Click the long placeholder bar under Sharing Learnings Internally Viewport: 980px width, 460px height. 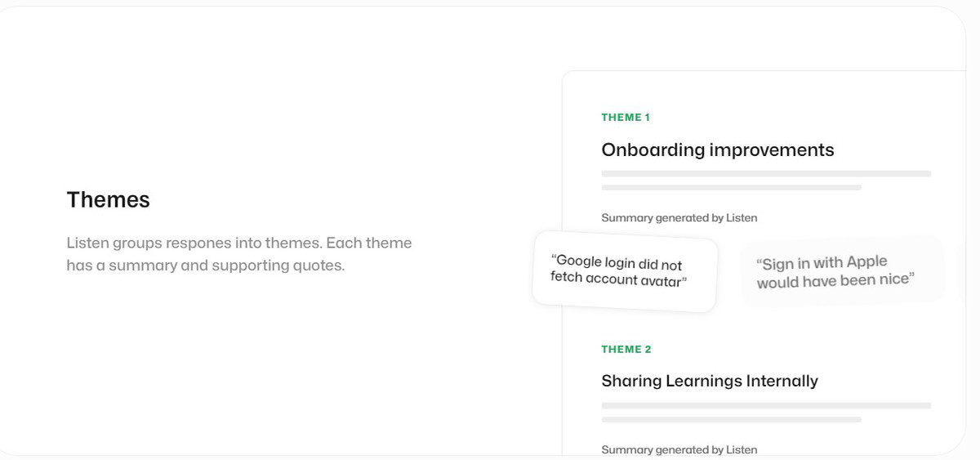(x=766, y=405)
